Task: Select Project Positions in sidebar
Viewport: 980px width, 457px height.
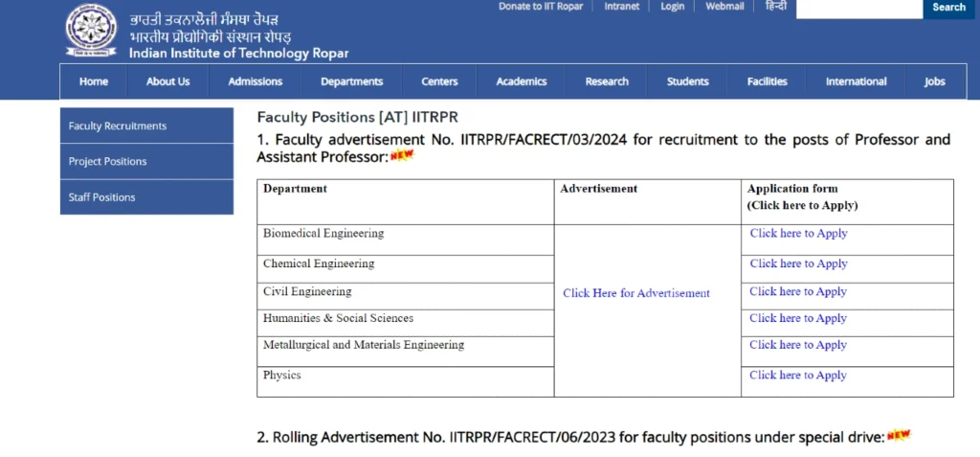Action: pos(146,162)
